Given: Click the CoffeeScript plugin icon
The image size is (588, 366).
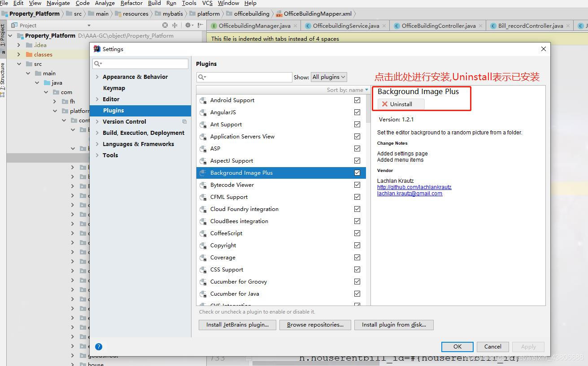Looking at the screenshot, I should point(203,233).
